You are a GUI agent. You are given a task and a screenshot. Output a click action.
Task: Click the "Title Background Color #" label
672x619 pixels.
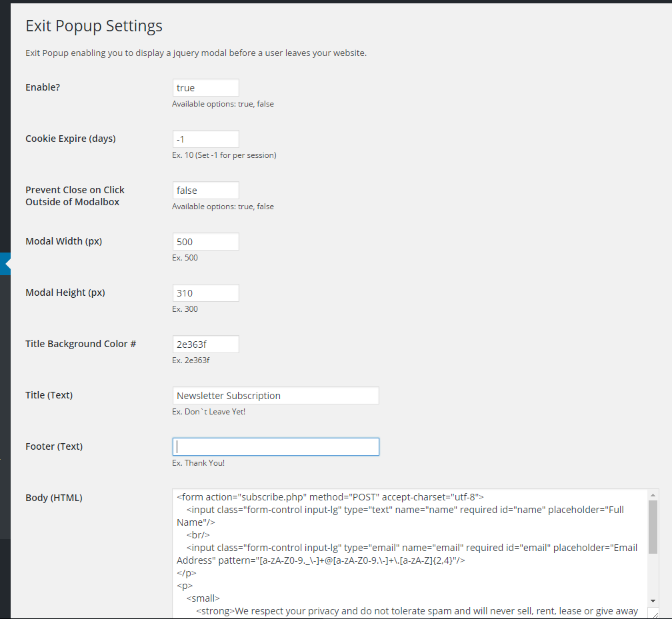coord(81,344)
